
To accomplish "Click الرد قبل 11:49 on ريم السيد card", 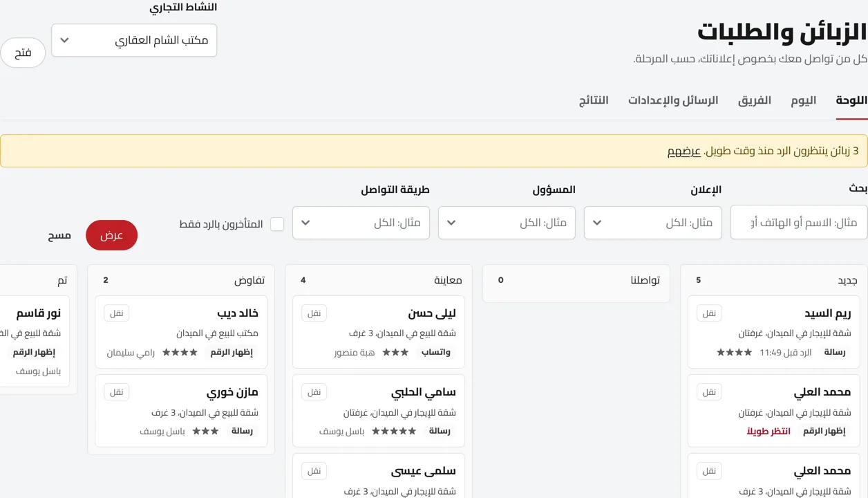I will [x=785, y=352].
